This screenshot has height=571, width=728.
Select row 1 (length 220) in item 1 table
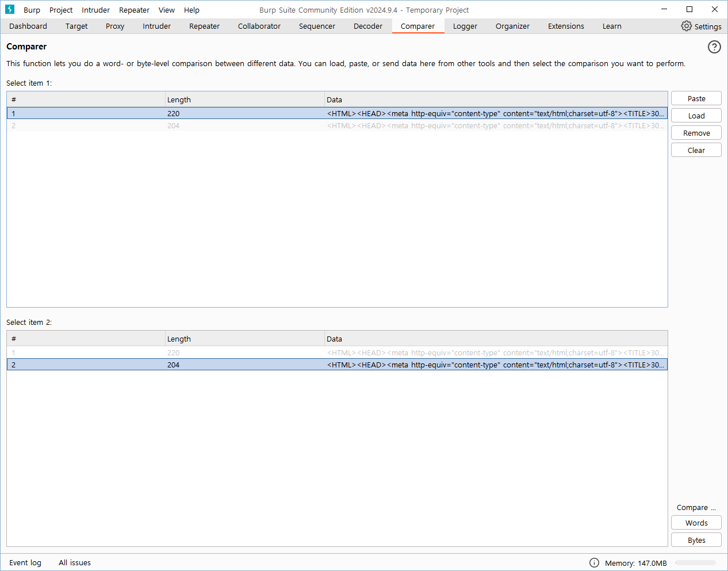tap(337, 113)
